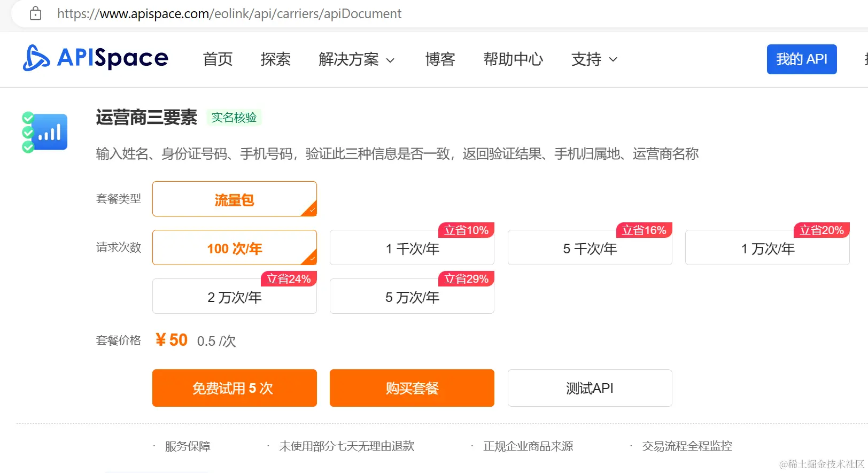The image size is (868, 473).
Task: Select the 100 次/年 option
Action: [235, 247]
